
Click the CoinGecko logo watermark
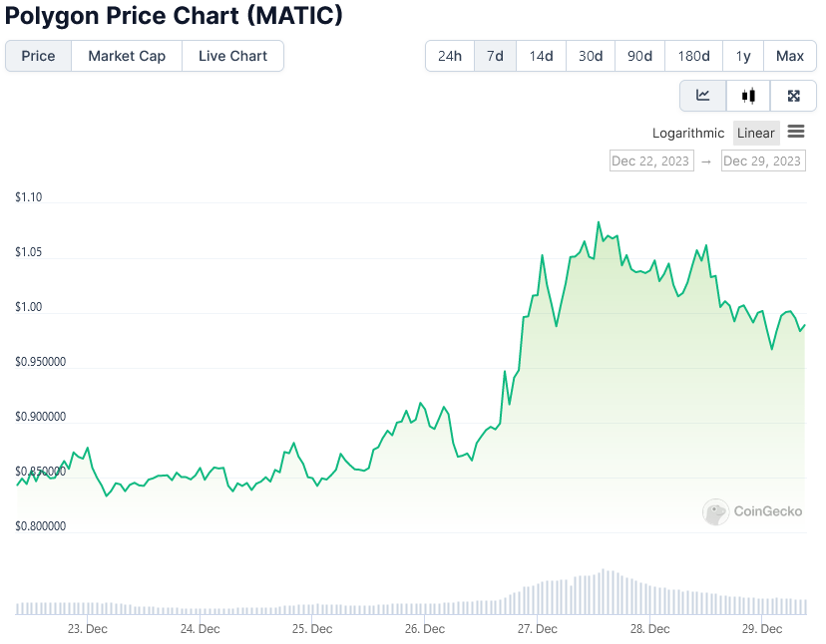[x=752, y=511]
